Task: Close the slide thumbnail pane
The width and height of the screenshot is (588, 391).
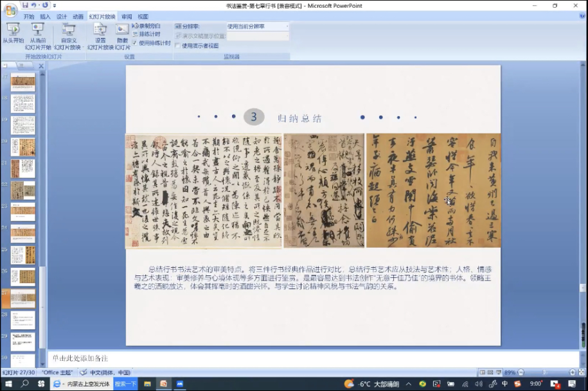Action: tap(41, 66)
